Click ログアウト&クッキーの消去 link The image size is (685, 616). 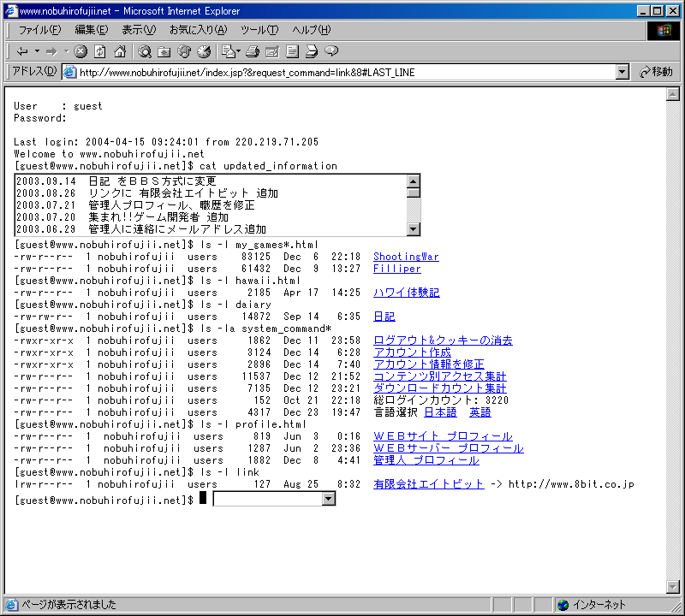point(443,341)
